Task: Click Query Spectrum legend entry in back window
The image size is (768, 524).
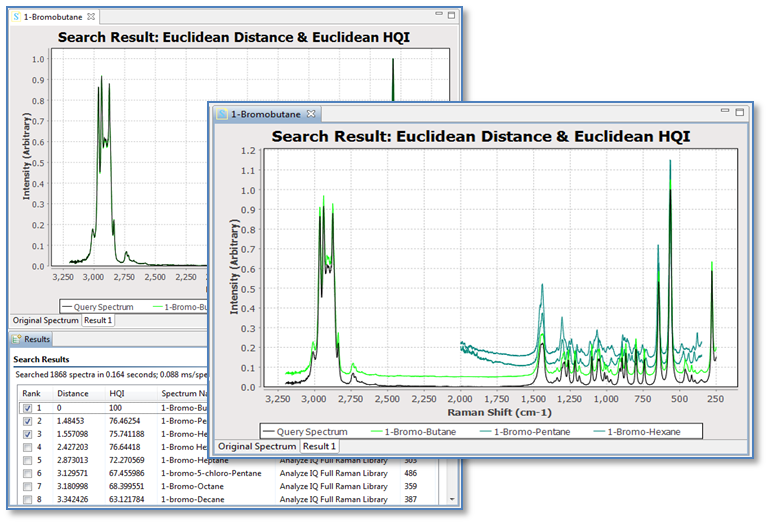Action: pyautogui.click(x=98, y=307)
